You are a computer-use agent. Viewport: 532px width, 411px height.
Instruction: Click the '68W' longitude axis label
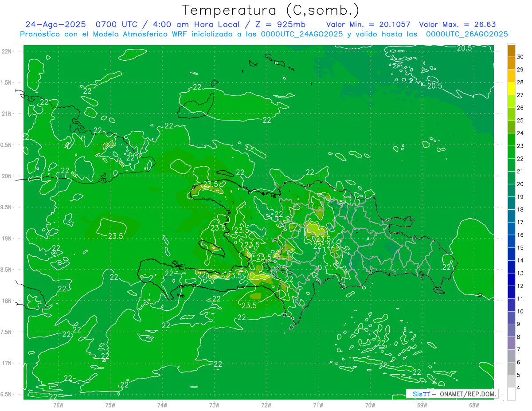click(x=474, y=405)
